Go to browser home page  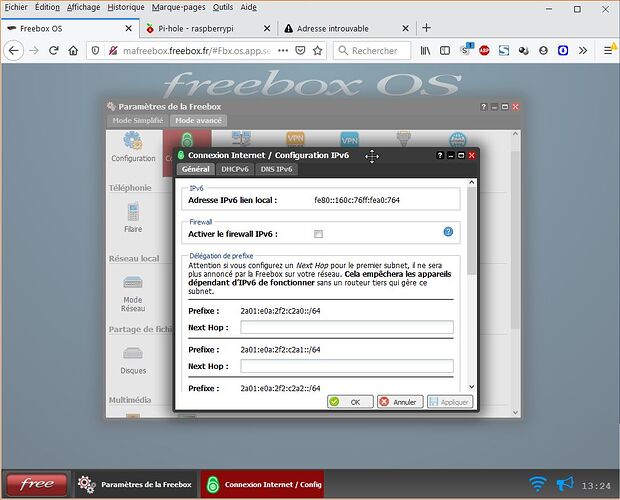(x=73, y=51)
